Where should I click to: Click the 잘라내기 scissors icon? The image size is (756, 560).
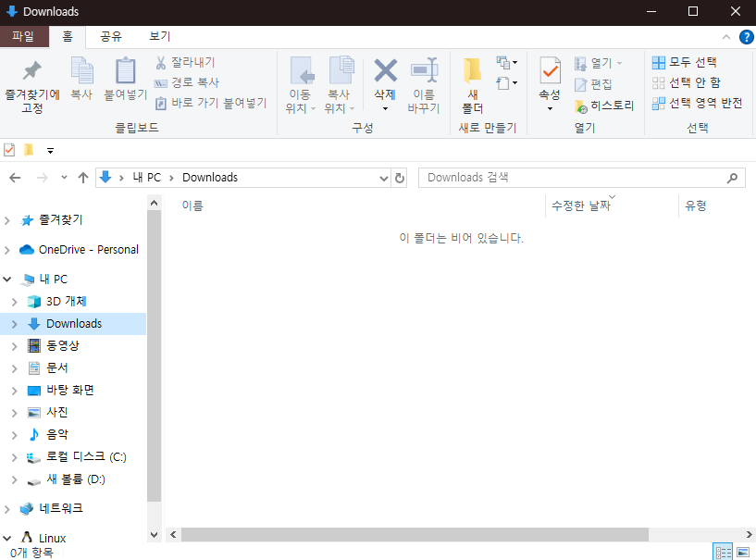(x=161, y=63)
